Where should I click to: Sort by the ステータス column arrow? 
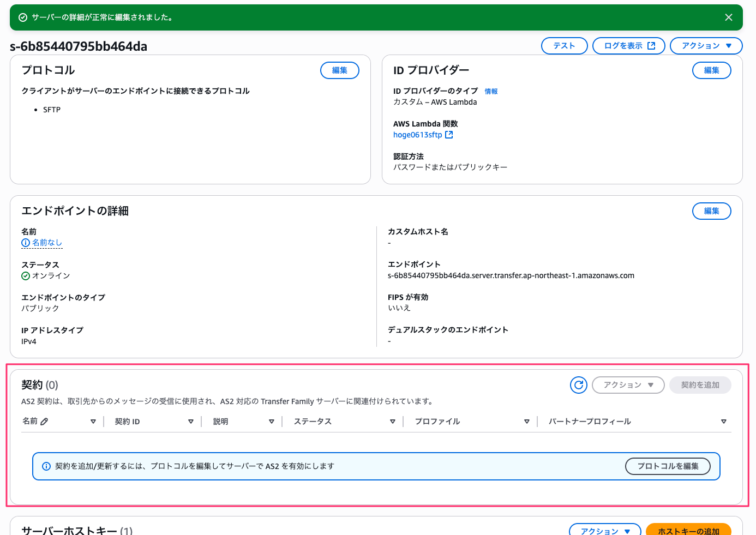(393, 422)
